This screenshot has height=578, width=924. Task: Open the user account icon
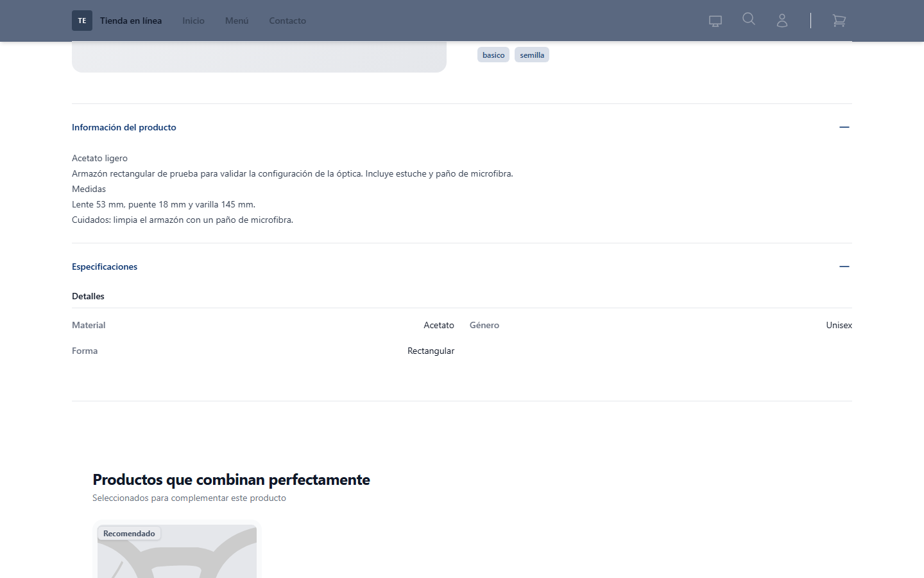(x=782, y=21)
